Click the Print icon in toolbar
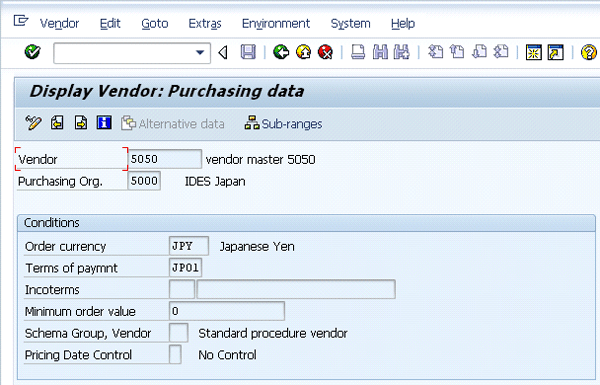This screenshot has height=385, width=600. (358, 52)
